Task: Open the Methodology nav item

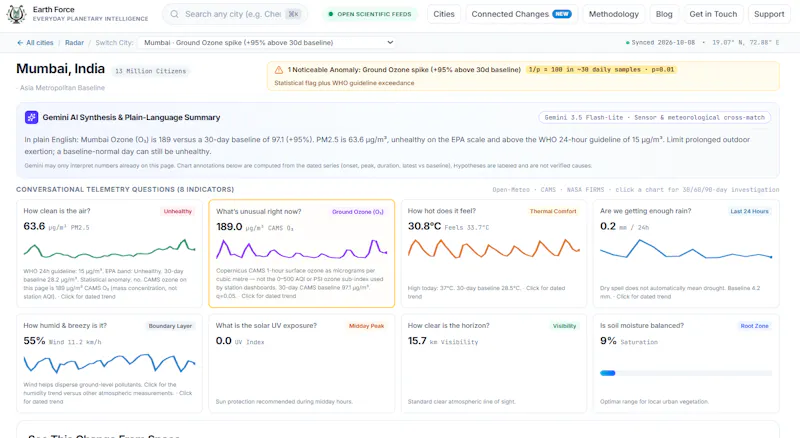Action: 614,14
